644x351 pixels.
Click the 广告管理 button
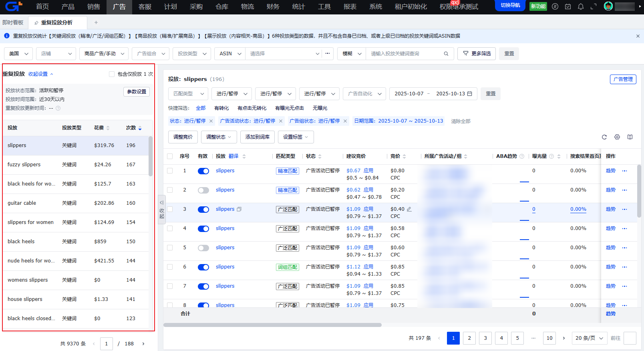tap(623, 79)
